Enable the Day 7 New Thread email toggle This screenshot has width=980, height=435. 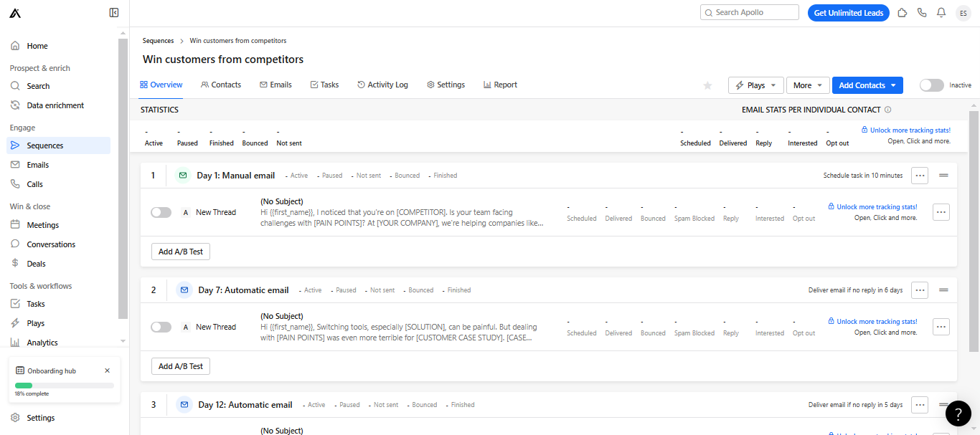pos(161,327)
